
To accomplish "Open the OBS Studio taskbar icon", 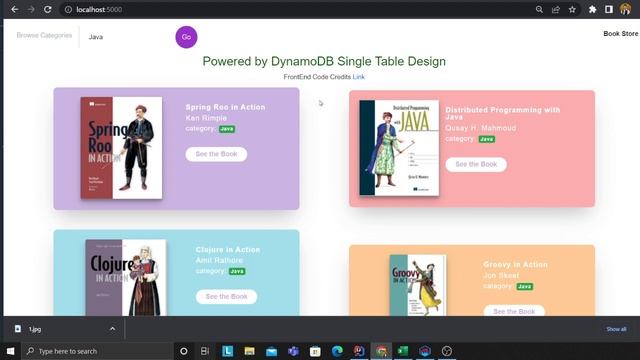I will 447,351.
